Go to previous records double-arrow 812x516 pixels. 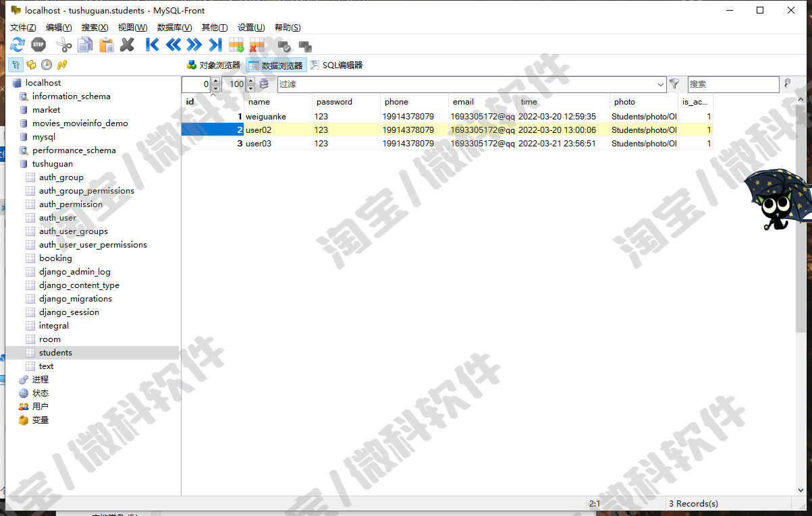[x=173, y=45]
